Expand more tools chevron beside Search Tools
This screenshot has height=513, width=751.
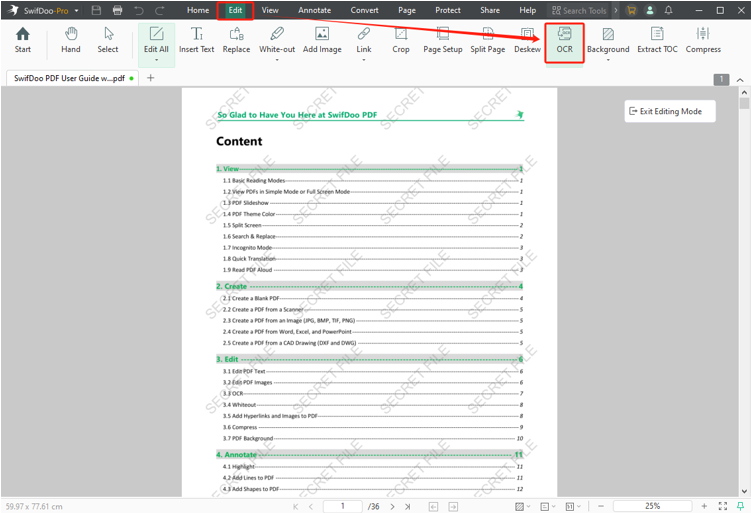(615, 10)
